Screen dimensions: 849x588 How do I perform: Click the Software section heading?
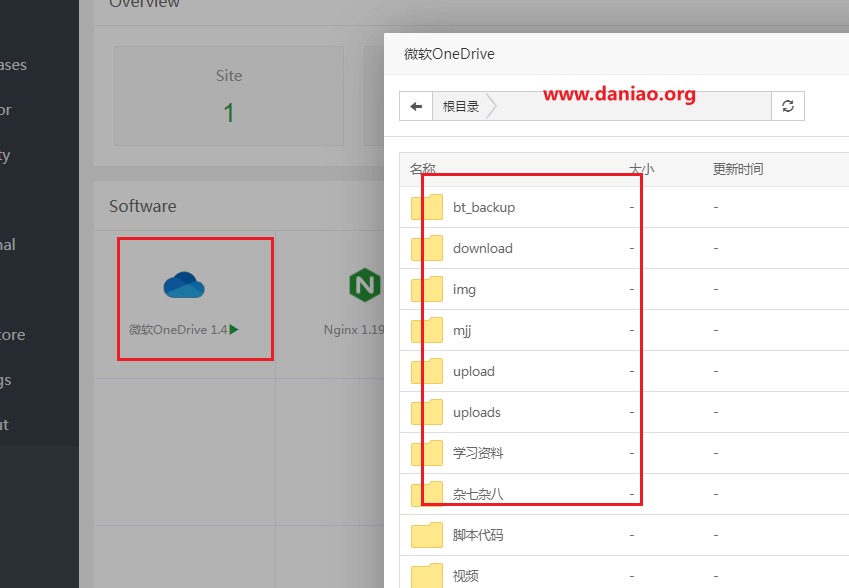click(143, 206)
